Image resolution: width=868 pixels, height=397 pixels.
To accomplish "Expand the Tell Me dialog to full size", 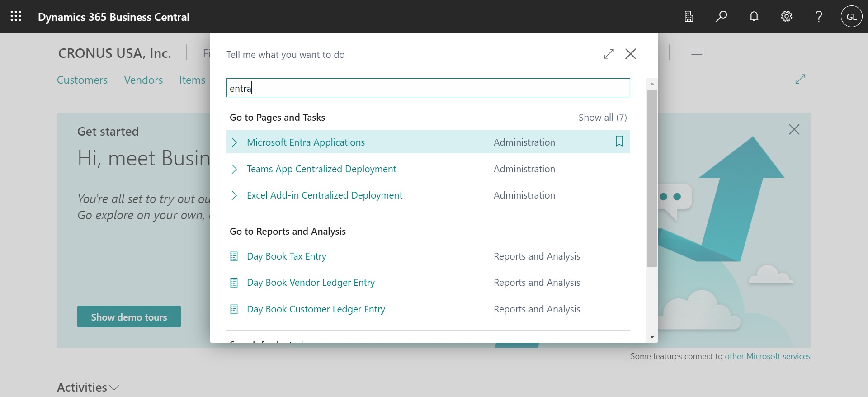I will (x=609, y=54).
